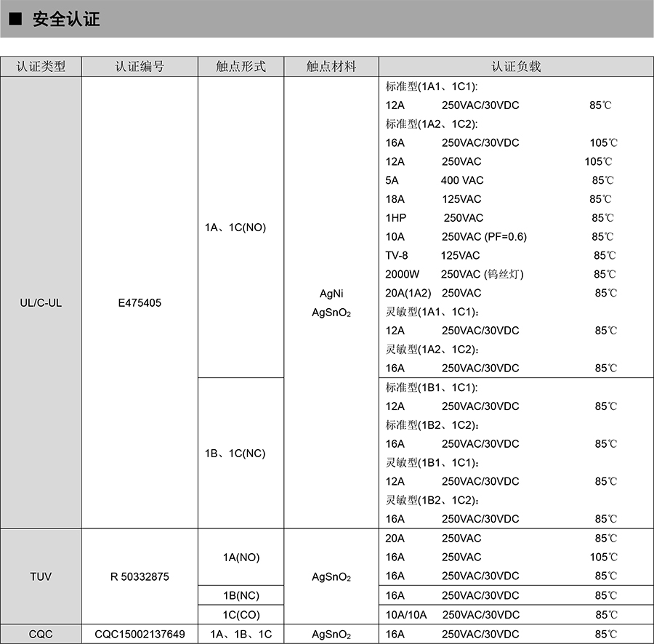This screenshot has height=644, width=654.
Task: Click the 1C(CO) contact form cell
Action: [x=241, y=615]
